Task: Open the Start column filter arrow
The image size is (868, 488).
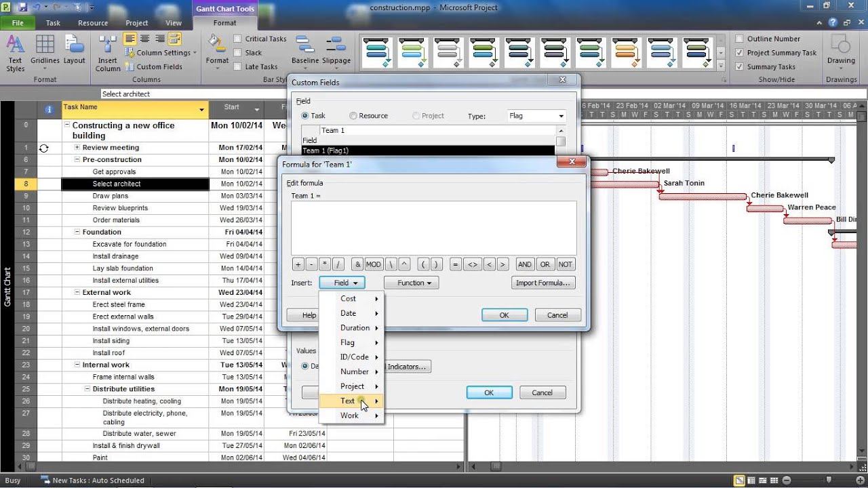Action: click(257, 110)
